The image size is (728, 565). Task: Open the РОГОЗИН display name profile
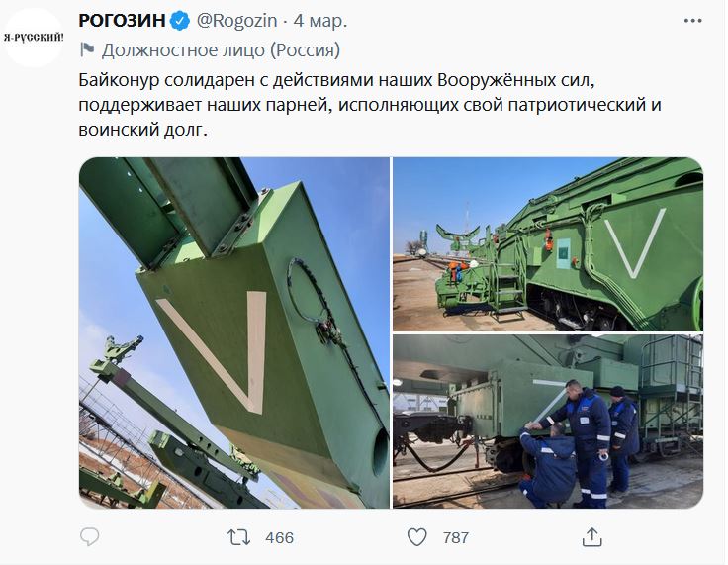(x=122, y=21)
